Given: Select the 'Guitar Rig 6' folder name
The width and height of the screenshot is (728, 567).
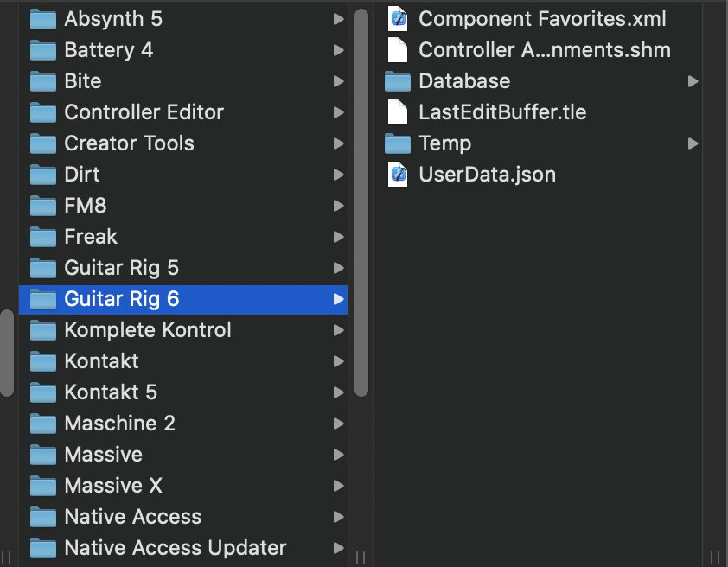Looking at the screenshot, I should pos(122,299).
